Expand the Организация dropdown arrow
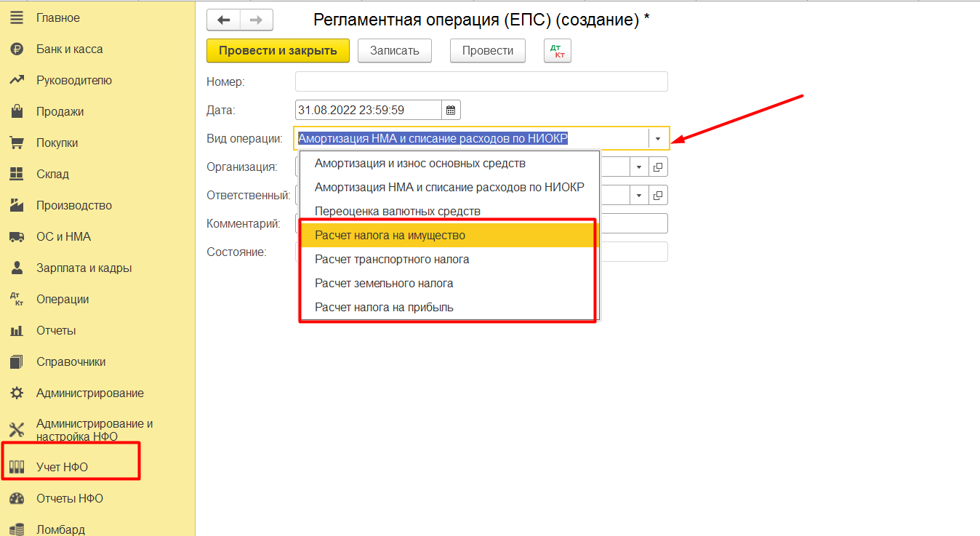 click(638, 167)
